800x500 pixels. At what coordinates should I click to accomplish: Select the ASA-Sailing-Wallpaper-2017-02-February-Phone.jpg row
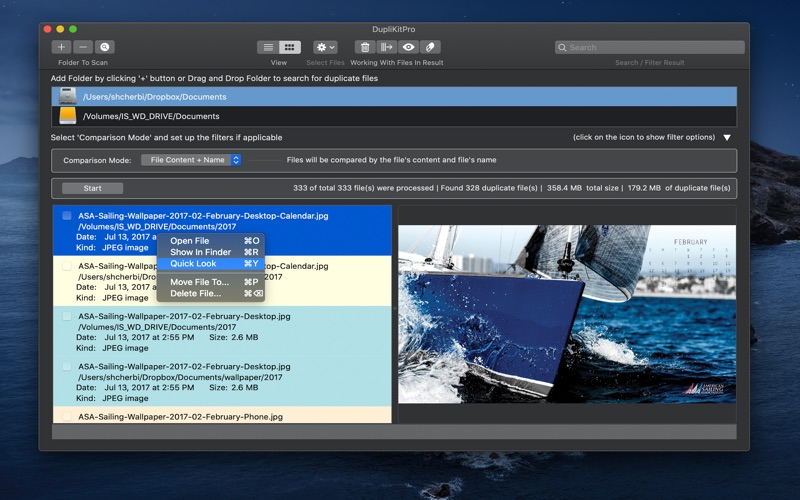tap(222, 415)
